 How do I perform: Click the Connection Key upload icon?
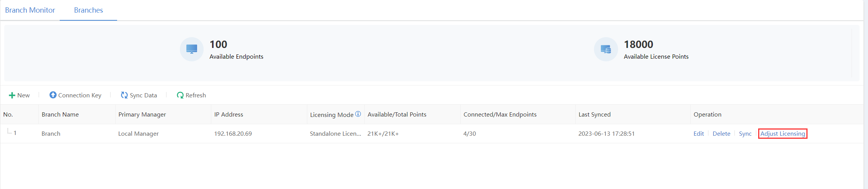click(x=53, y=95)
